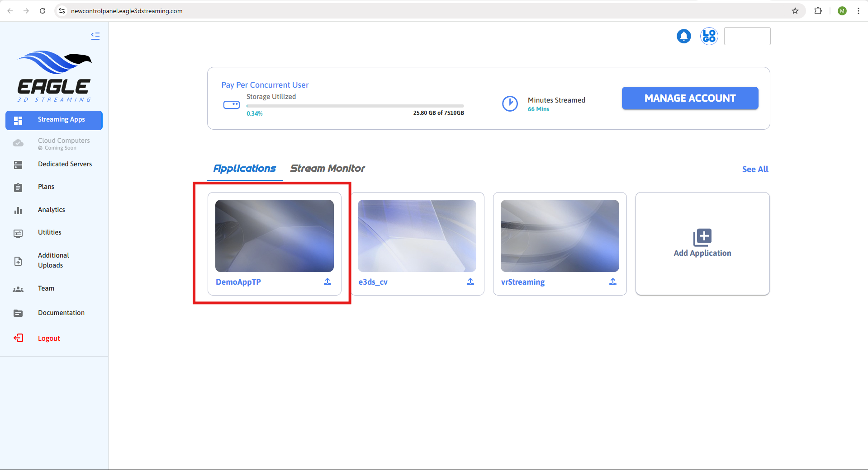The width and height of the screenshot is (868, 470).
Task: Open the e3ds_cv app thumbnail
Action: pyautogui.click(x=417, y=236)
